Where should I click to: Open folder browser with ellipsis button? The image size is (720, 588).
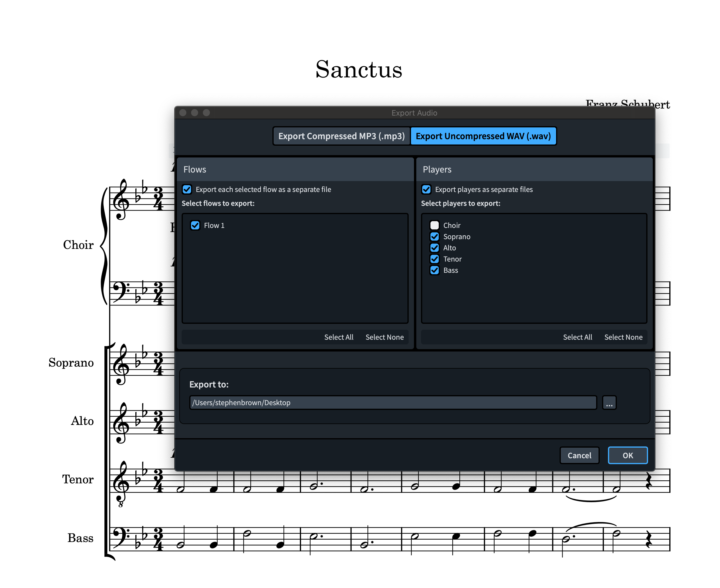tap(609, 403)
